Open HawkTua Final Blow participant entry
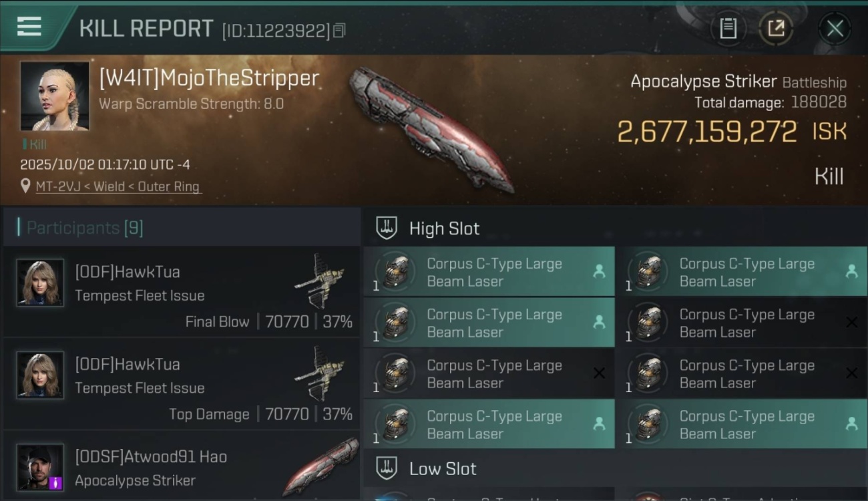 tap(182, 292)
